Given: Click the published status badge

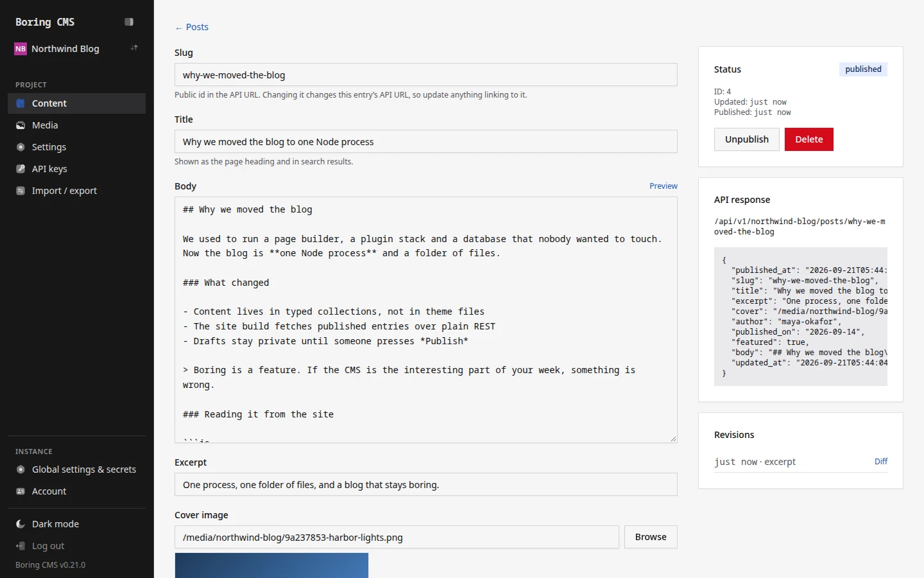Looking at the screenshot, I should click(863, 69).
